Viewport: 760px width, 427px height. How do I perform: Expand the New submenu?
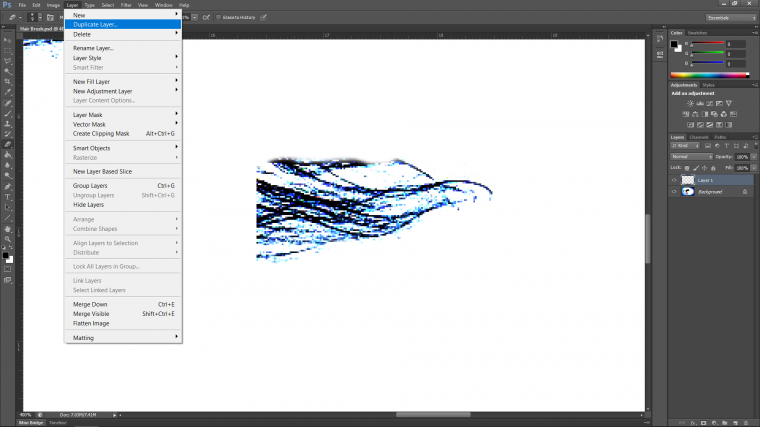[x=123, y=15]
